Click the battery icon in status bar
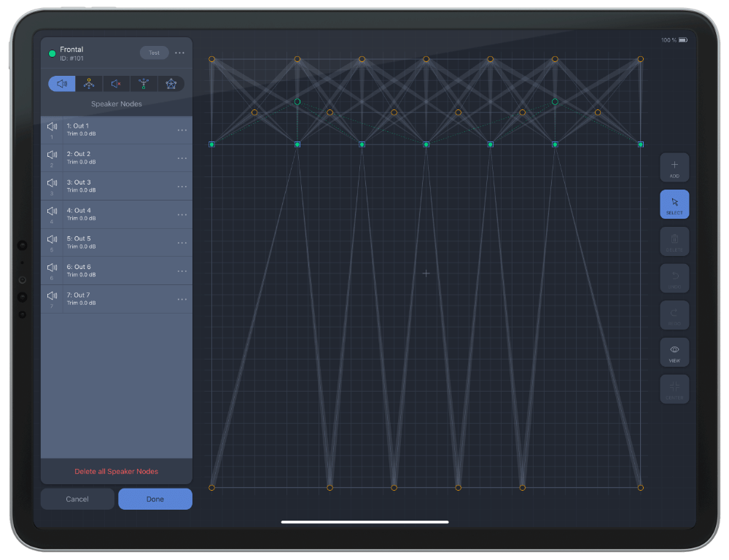This screenshot has width=729, height=560. point(682,40)
